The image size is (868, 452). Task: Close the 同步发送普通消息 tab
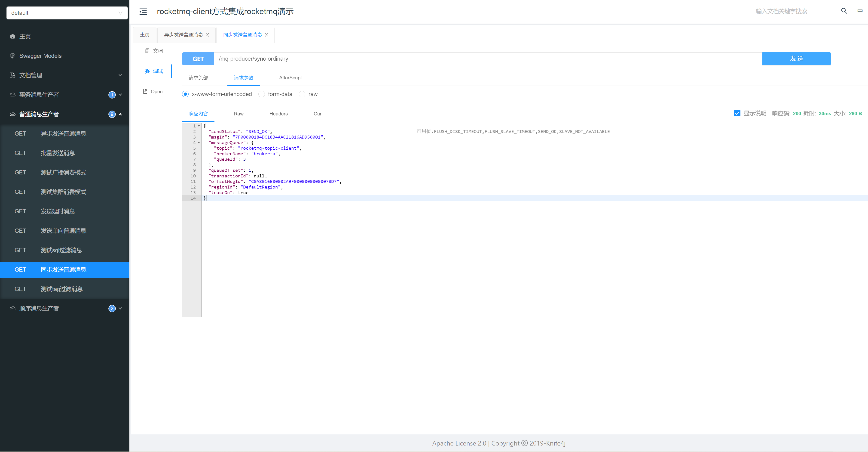pos(266,35)
